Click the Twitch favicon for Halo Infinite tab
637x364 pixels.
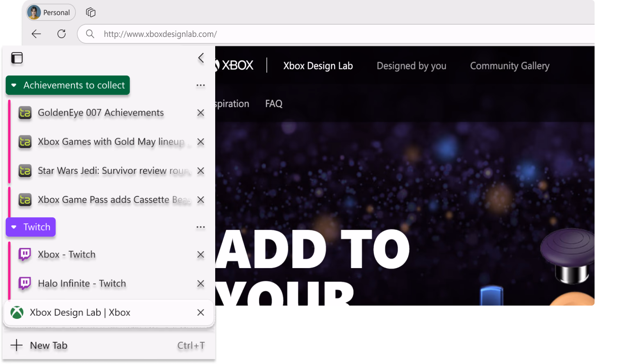25,284
